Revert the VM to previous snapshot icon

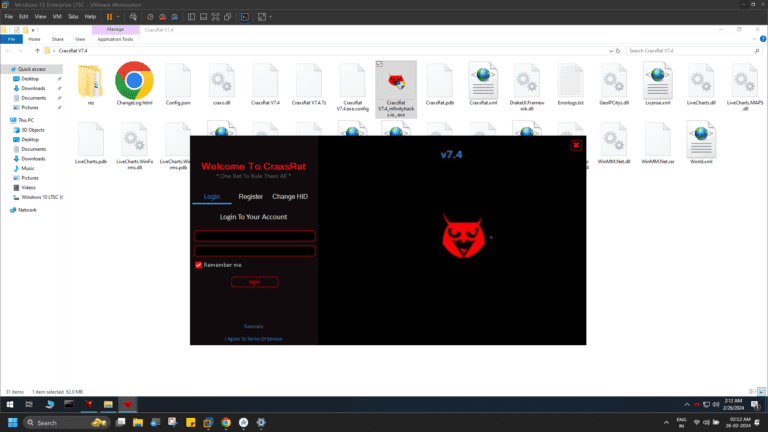[x=162, y=17]
